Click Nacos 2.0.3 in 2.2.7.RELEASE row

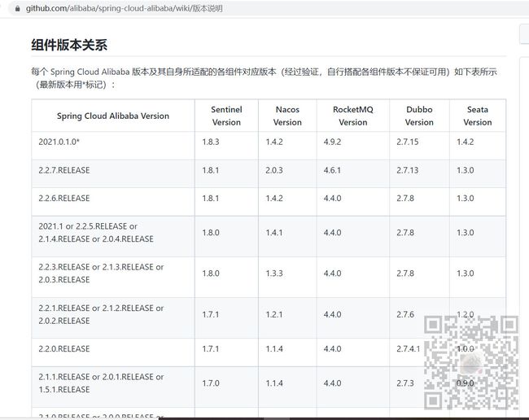274,170
